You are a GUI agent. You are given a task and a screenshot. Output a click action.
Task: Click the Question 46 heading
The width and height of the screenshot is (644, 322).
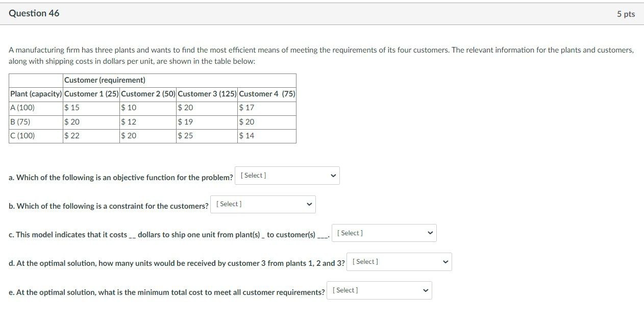pos(34,14)
